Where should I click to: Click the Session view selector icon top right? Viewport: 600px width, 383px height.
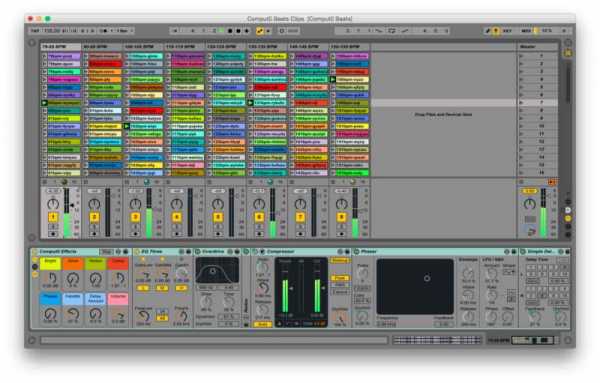click(x=568, y=53)
